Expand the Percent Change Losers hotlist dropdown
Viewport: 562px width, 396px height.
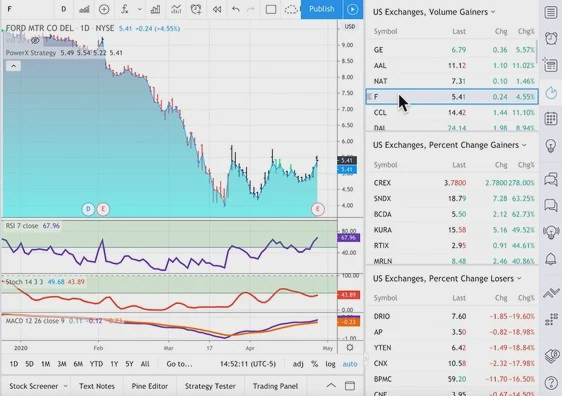[x=519, y=278]
